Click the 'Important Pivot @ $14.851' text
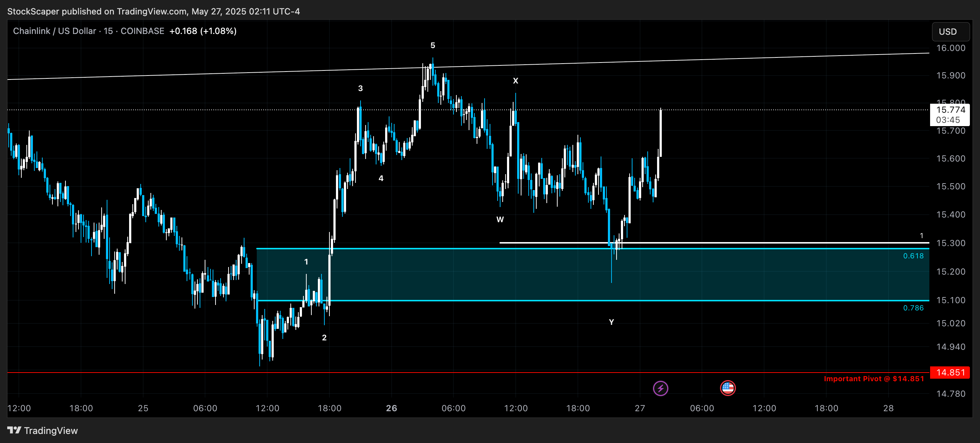980x443 pixels. pos(873,379)
